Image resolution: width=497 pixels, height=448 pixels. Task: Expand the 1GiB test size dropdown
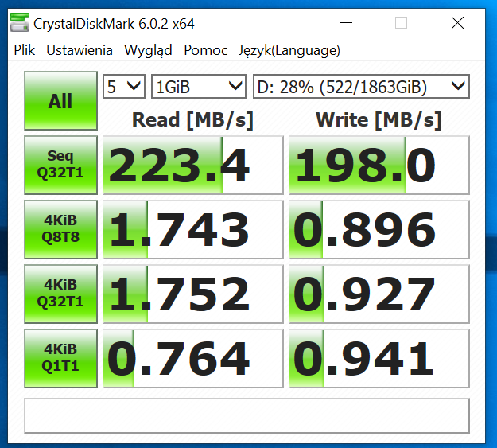199,86
